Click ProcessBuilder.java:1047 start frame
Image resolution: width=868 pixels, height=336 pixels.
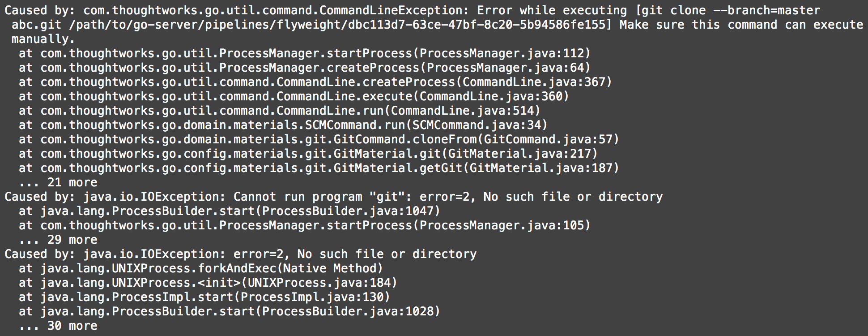pos(348,211)
